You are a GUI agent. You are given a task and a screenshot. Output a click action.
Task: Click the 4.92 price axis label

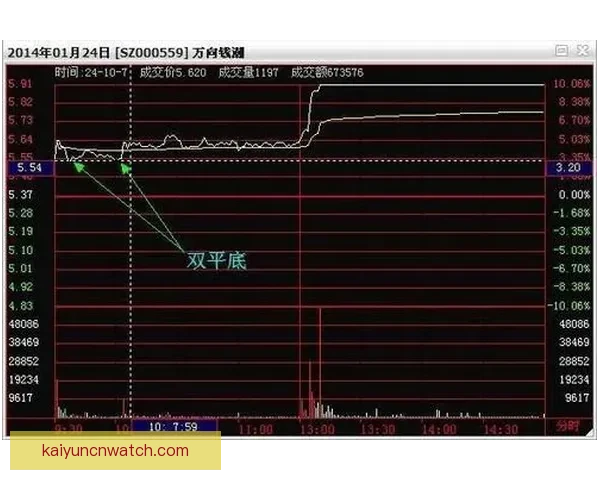pos(21,287)
